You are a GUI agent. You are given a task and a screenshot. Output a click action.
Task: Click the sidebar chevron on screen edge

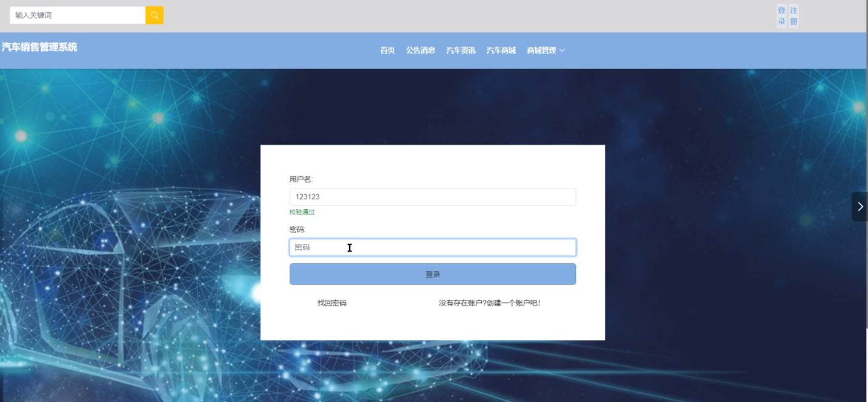pyautogui.click(x=860, y=206)
